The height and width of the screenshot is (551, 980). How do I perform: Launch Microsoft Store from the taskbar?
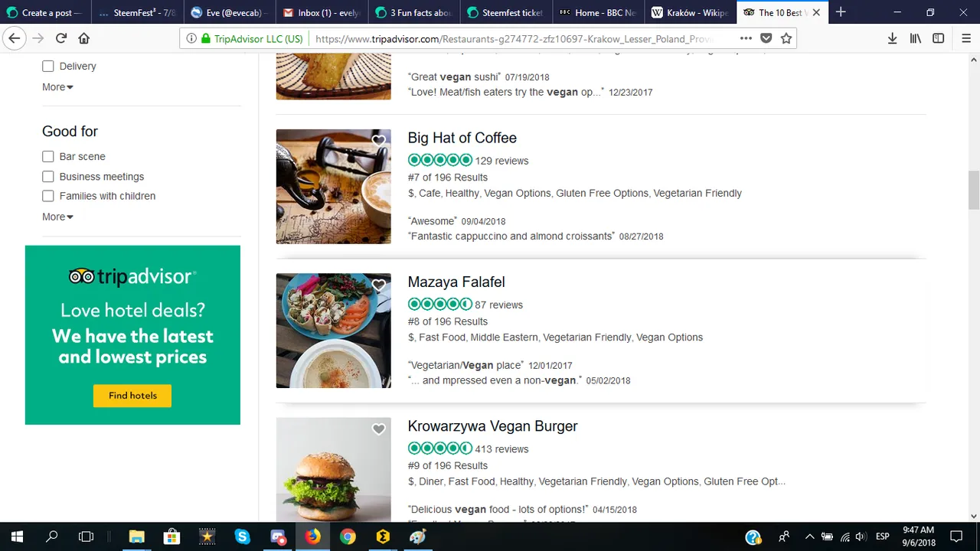pos(171,536)
